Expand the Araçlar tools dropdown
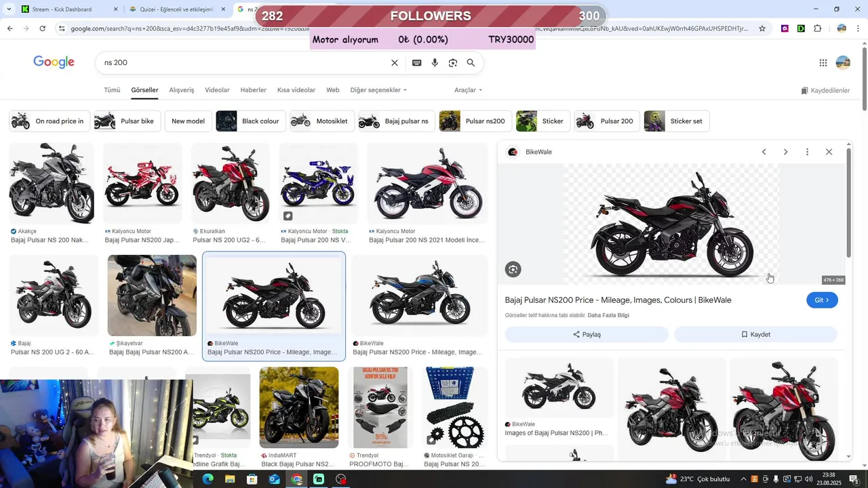 tap(468, 90)
